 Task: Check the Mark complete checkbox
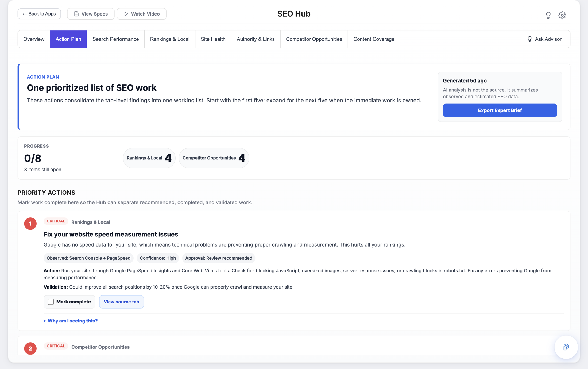click(x=51, y=302)
